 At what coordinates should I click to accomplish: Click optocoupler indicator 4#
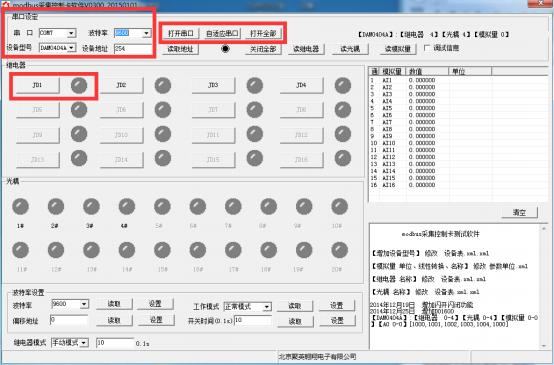click(127, 206)
